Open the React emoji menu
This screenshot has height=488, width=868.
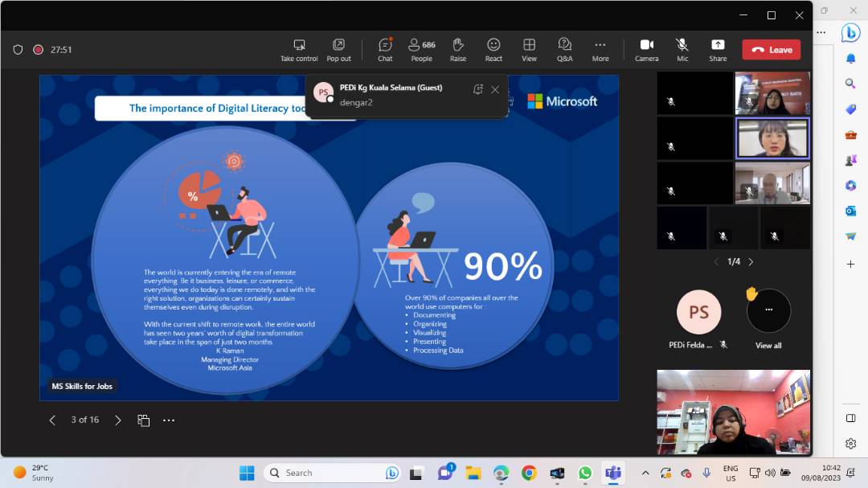493,50
